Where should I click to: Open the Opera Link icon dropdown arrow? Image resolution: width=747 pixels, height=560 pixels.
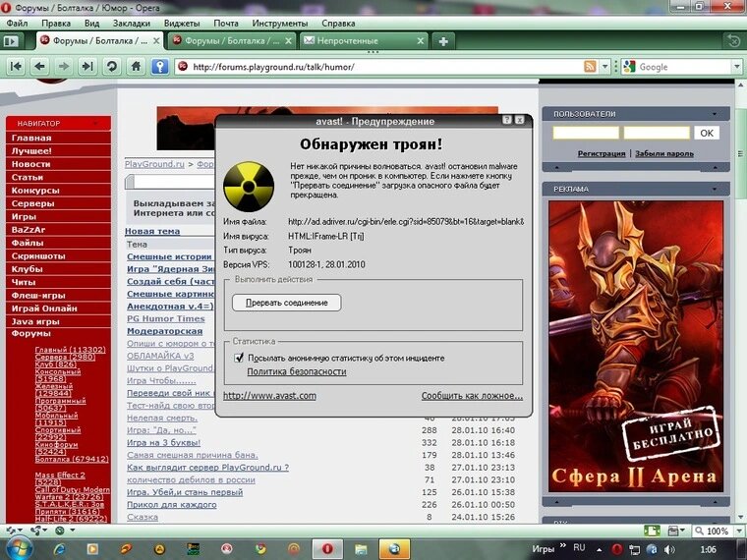coord(21,530)
